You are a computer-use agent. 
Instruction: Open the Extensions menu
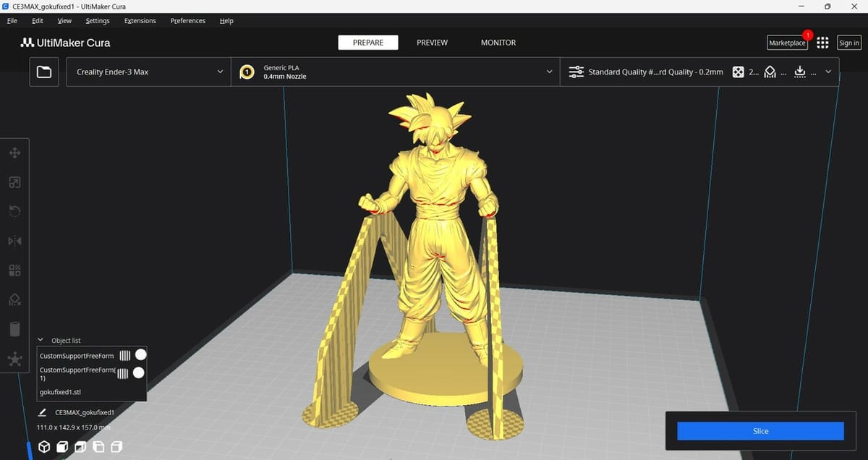(140, 21)
